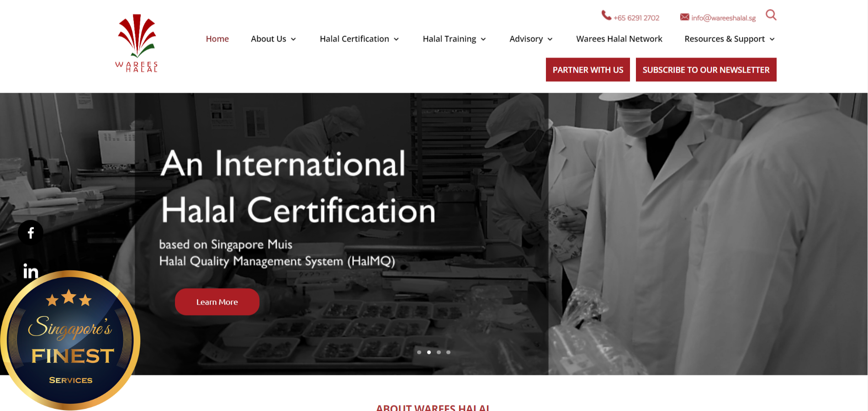This screenshot has height=411, width=868.
Task: Expand the Advisory menu chevron
Action: (x=550, y=39)
